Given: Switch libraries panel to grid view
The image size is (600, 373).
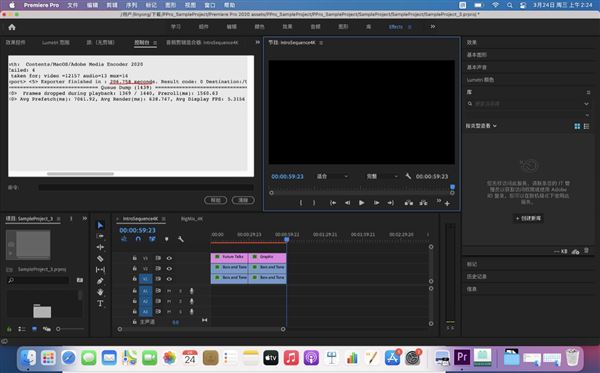Looking at the screenshot, I should coord(577,126).
